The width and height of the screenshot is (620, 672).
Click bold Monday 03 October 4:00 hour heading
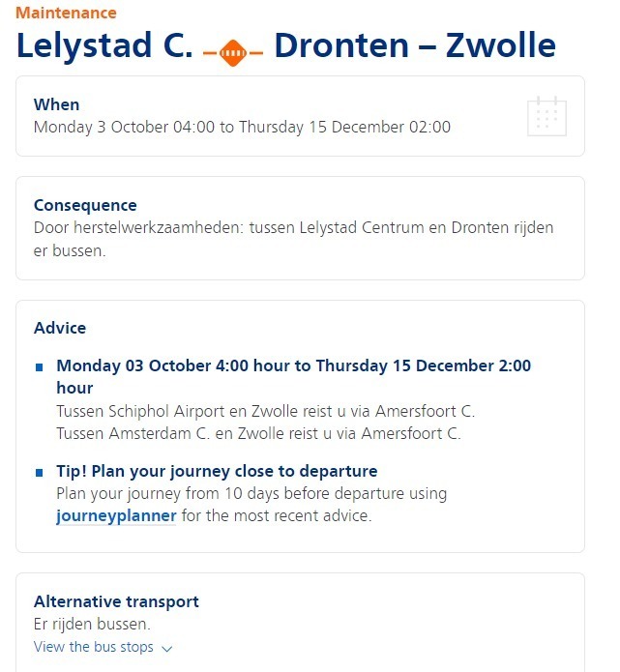(294, 377)
